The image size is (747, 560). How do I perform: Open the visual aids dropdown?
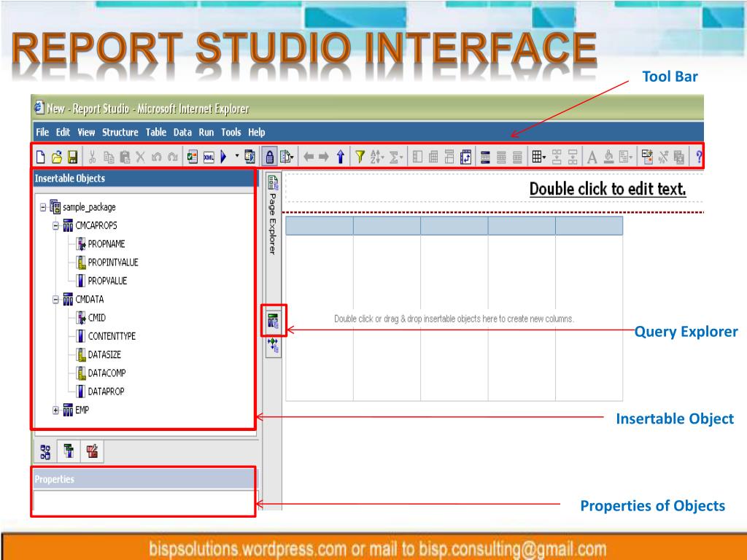tap(287, 156)
